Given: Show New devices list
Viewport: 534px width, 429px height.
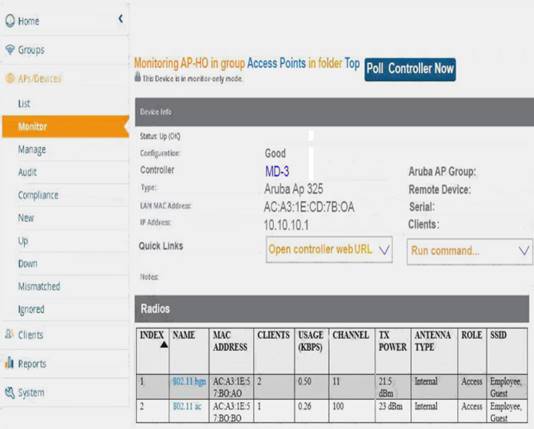Looking at the screenshot, I should click(x=26, y=218).
